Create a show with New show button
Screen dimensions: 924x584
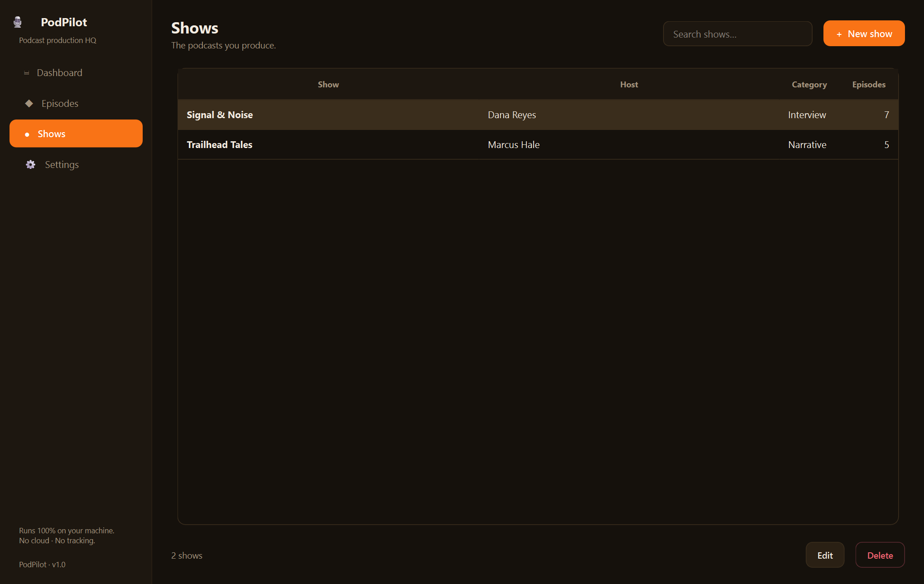(x=864, y=34)
